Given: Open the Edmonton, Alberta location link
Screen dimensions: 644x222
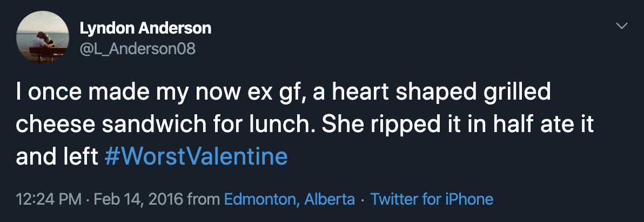Looking at the screenshot, I should coord(289,199).
